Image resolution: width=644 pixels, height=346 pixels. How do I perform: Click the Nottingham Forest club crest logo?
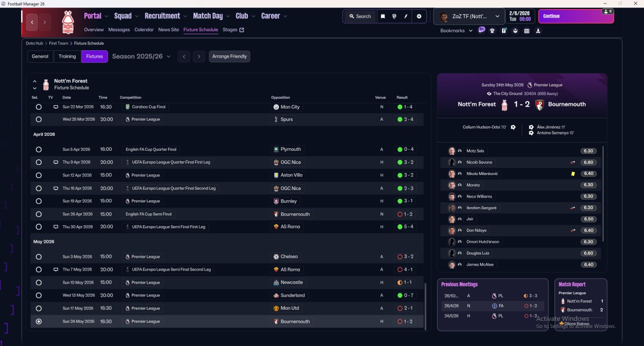coord(67,22)
